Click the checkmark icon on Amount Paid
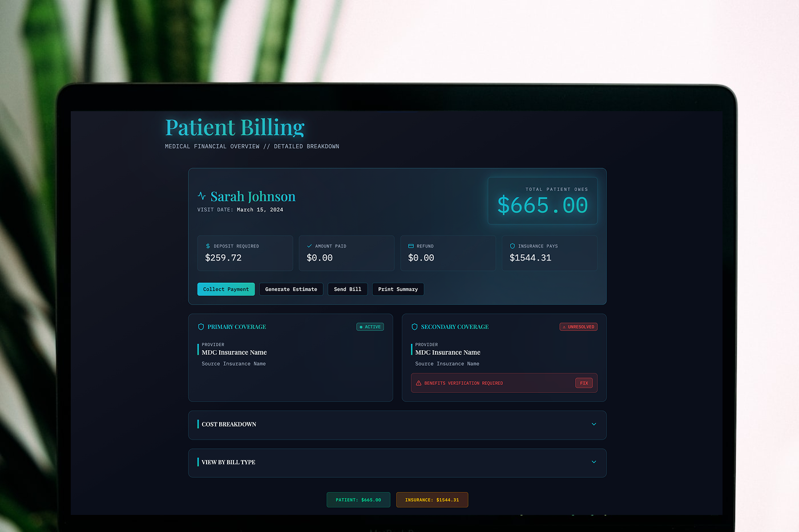This screenshot has height=532, width=799. 309,246
